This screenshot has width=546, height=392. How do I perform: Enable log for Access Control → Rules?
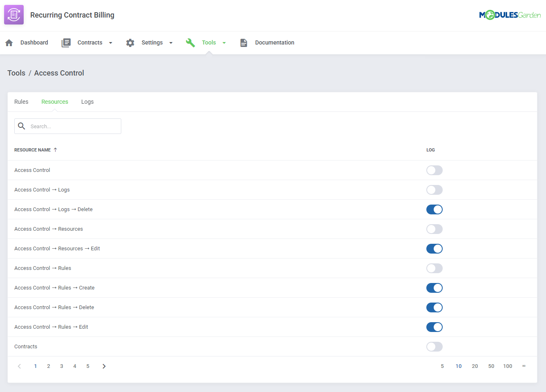point(435,268)
